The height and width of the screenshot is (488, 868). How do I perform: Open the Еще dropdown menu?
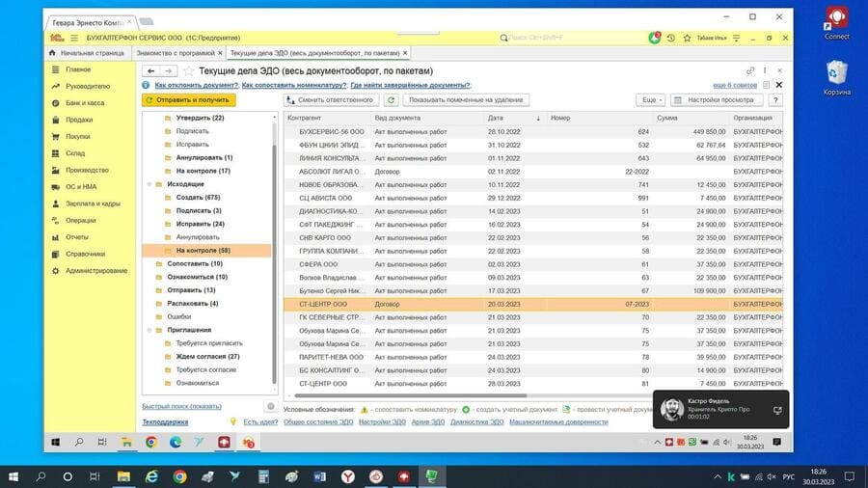click(x=650, y=100)
